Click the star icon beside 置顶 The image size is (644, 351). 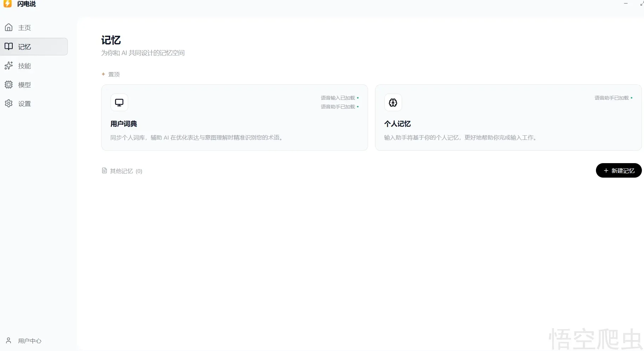click(x=104, y=74)
